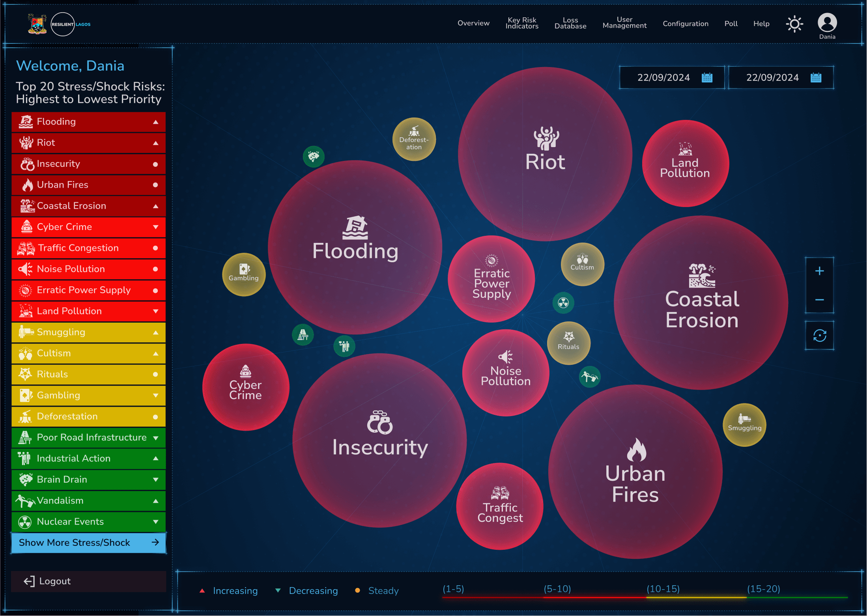Select the Gambling yellow bubble

tap(244, 274)
